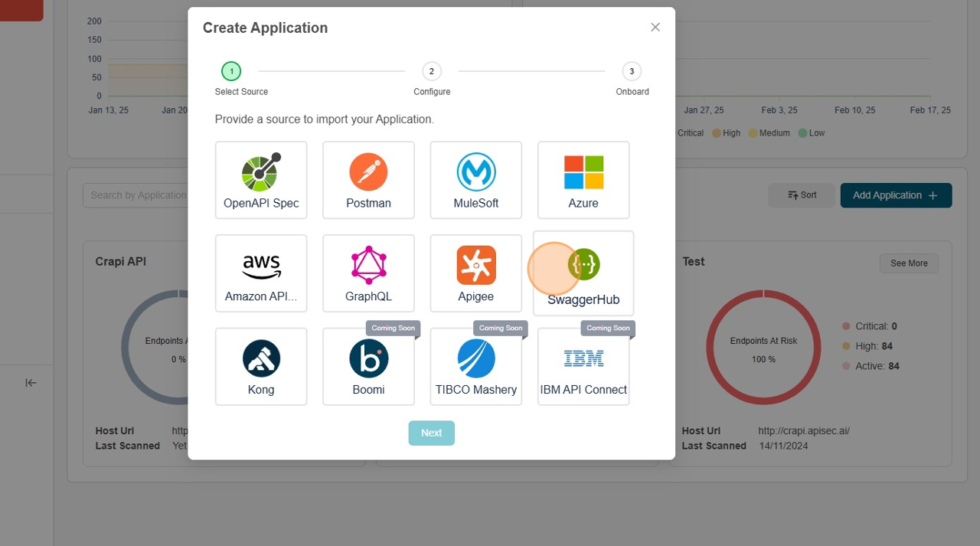Open the Sort options
The height and width of the screenshot is (546, 980).
(802, 195)
